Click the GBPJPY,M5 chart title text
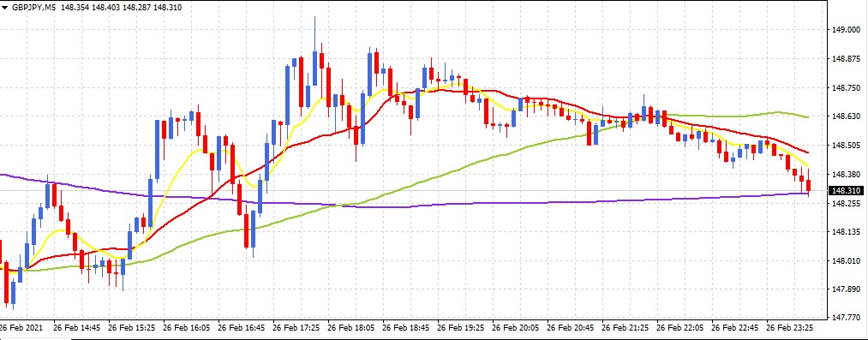This screenshot has width=868, height=340. [x=33, y=8]
